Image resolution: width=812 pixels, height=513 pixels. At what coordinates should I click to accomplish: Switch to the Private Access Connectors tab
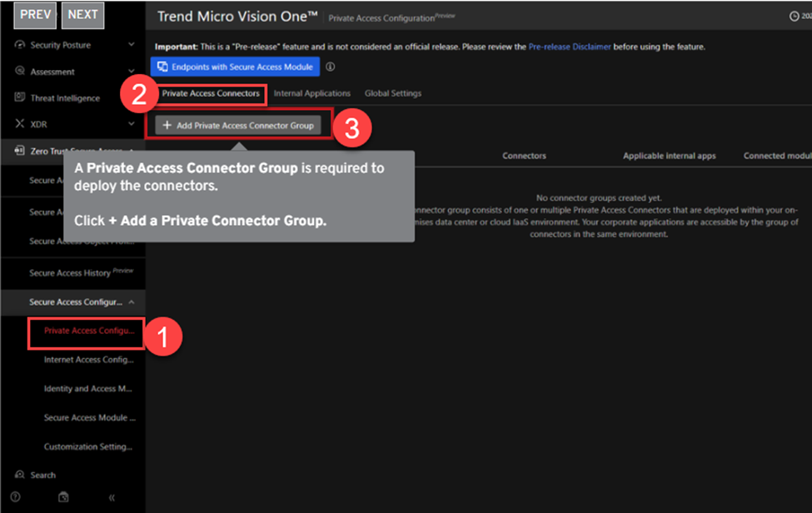[x=211, y=94]
